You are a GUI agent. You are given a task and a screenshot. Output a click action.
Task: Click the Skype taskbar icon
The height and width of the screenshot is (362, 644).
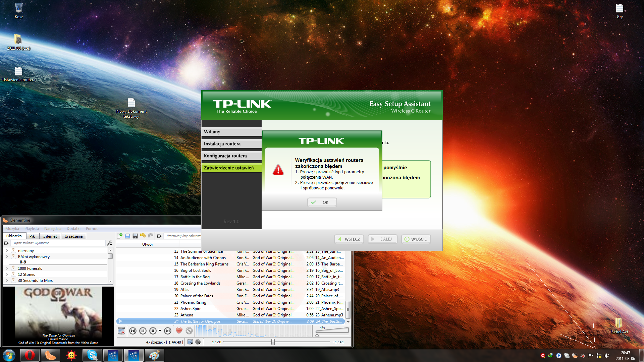pyautogui.click(x=92, y=355)
